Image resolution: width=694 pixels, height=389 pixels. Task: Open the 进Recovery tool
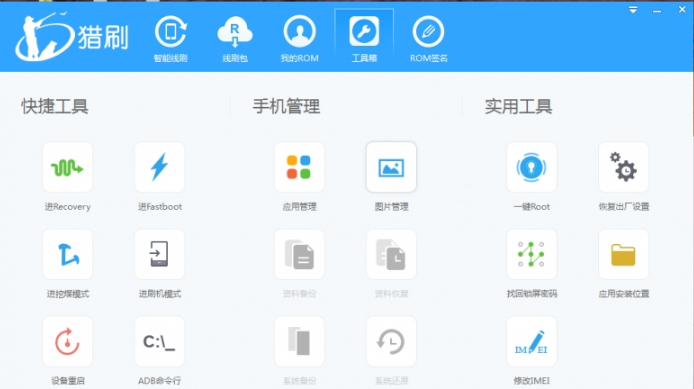[67, 167]
